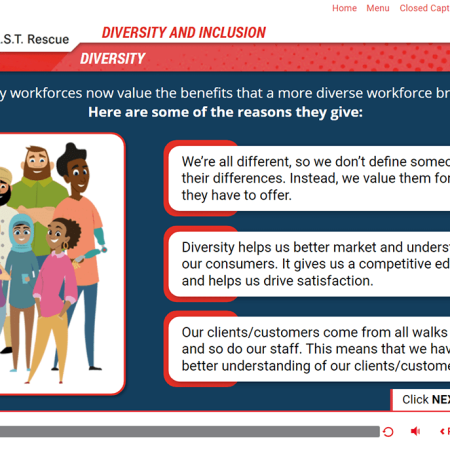Click 'workforces now value the benefits' sentence
450x450 pixels.
(225, 93)
